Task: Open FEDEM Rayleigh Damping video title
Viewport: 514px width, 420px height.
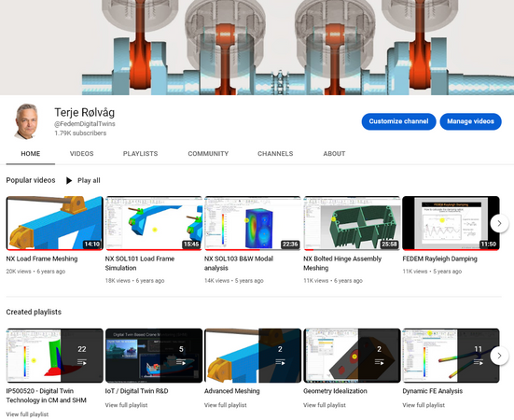Action: tap(440, 259)
